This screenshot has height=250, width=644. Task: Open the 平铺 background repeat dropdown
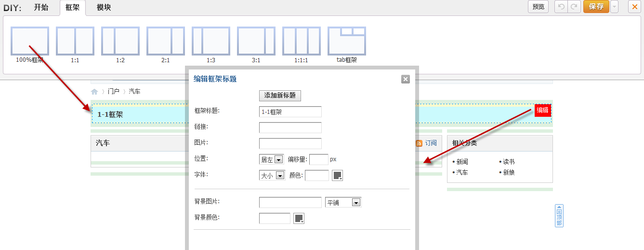click(343, 203)
